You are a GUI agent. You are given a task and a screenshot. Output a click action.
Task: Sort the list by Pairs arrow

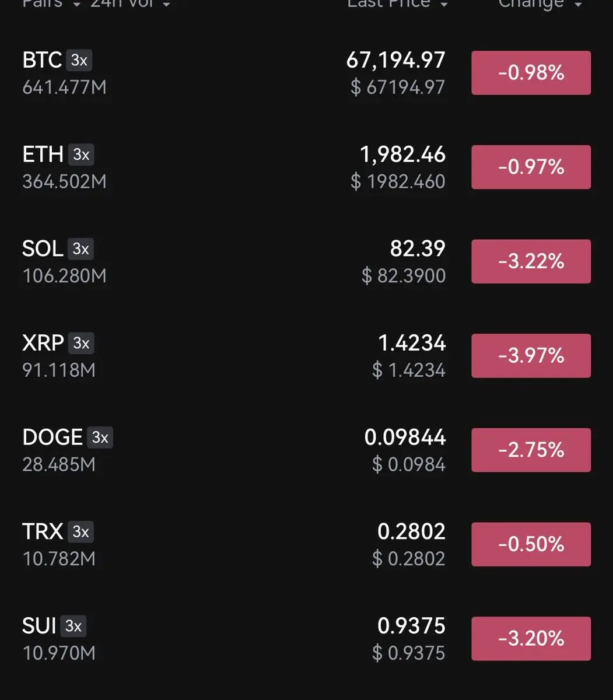(76, 5)
